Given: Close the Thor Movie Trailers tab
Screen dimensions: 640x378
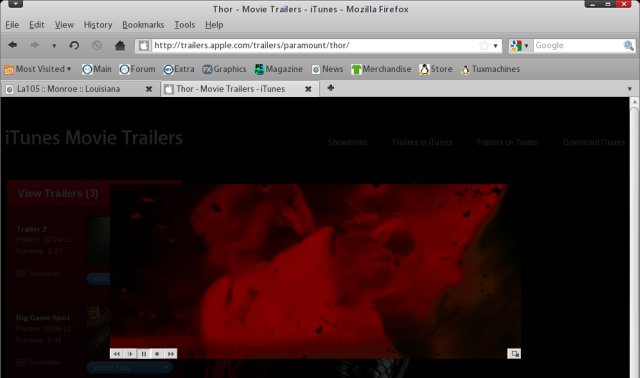Looking at the screenshot, I should [x=308, y=89].
